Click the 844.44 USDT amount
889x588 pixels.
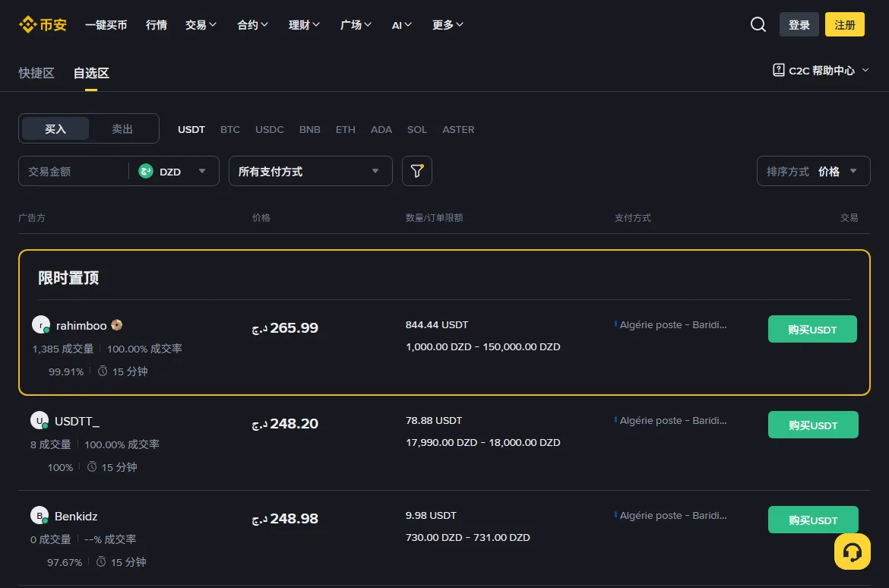coord(437,324)
